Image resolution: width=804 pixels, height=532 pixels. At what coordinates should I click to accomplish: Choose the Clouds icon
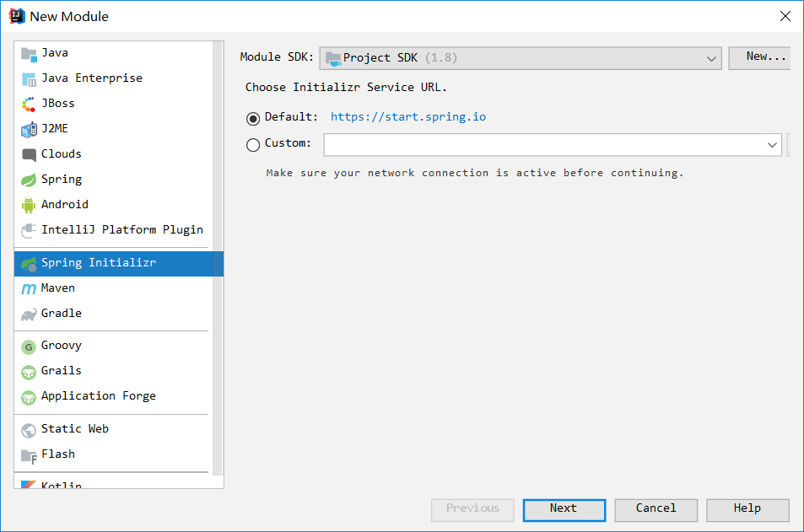[29, 154]
